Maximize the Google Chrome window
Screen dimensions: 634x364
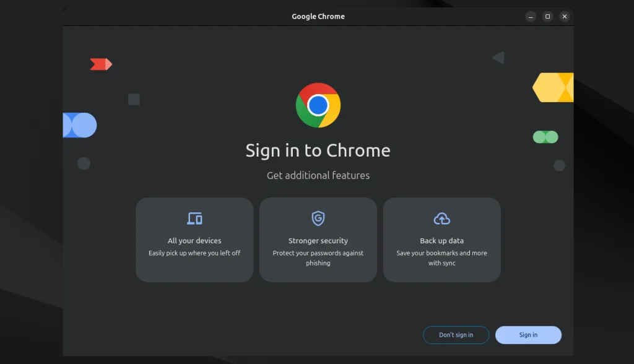(547, 17)
